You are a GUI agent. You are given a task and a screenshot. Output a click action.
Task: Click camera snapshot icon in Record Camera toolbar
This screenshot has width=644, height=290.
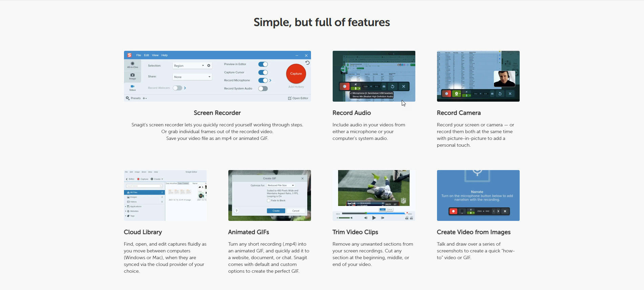click(492, 94)
